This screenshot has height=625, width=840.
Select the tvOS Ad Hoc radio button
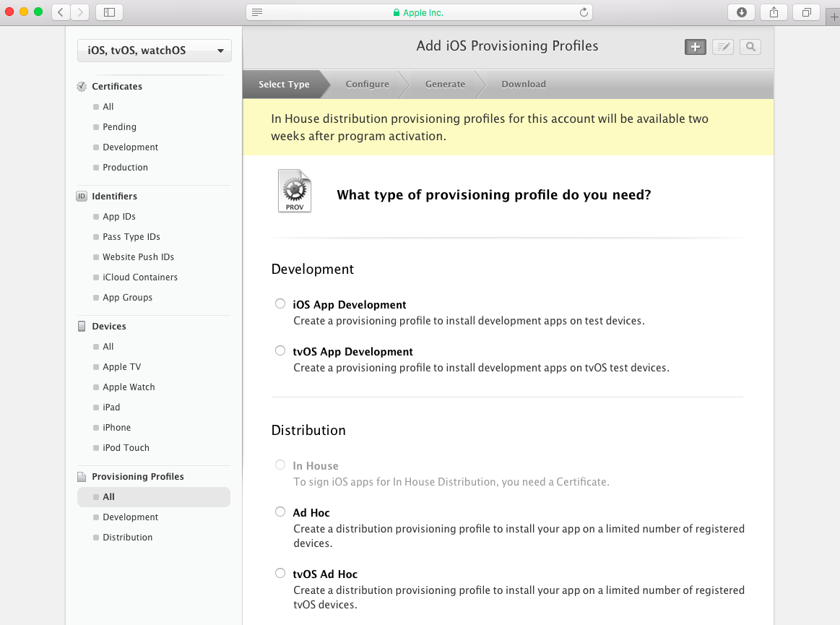point(280,574)
